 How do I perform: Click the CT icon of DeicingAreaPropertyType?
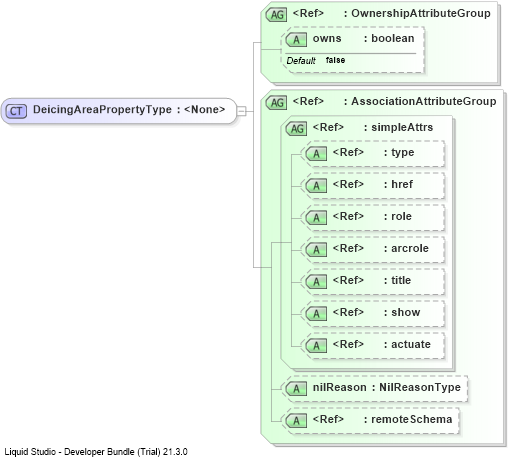[16, 111]
